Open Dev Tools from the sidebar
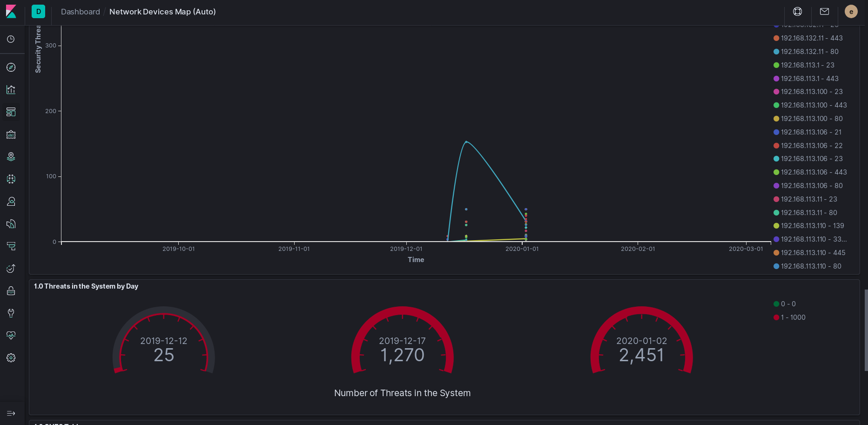This screenshot has width=868, height=425. pyautogui.click(x=11, y=313)
